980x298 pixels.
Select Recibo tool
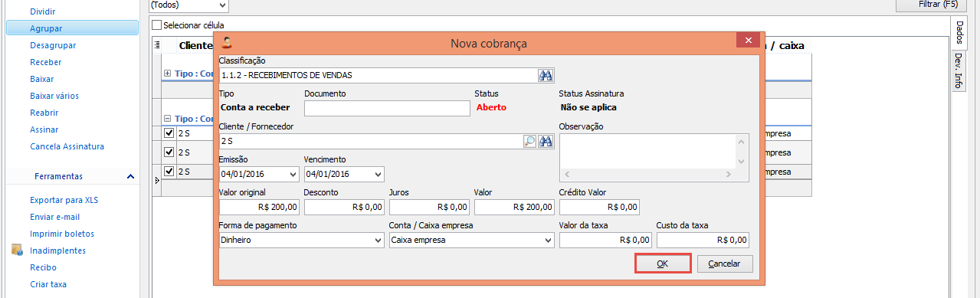(43, 267)
